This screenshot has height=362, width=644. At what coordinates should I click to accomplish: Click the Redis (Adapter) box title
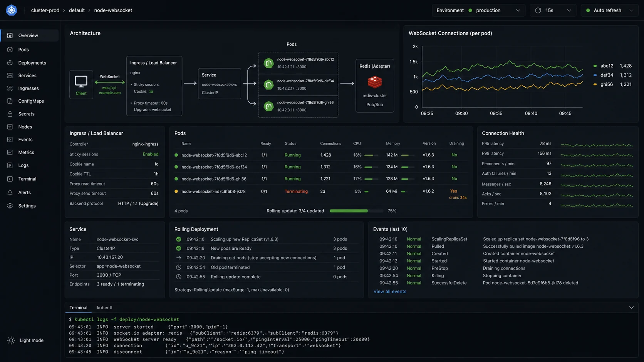coord(375,66)
